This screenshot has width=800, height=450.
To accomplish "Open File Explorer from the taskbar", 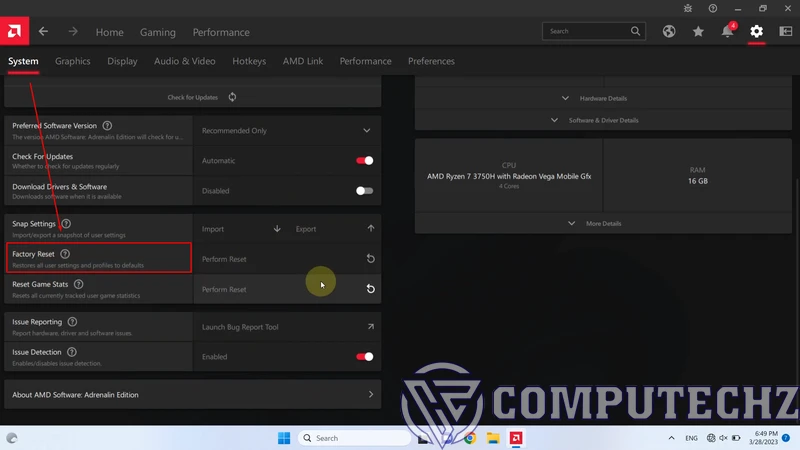I will [x=493, y=438].
